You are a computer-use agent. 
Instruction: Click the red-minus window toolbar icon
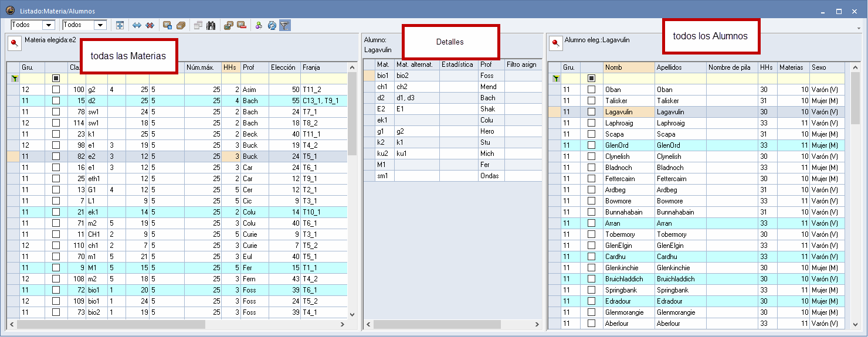(241, 25)
